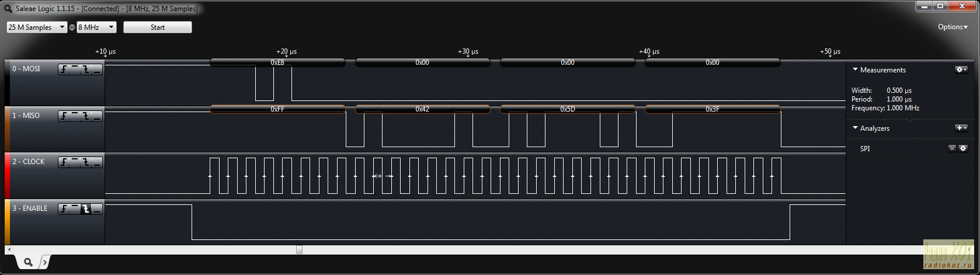The height and width of the screenshot is (275, 980).
Task: Open the 25 M Samples dropdown
Action: click(37, 27)
